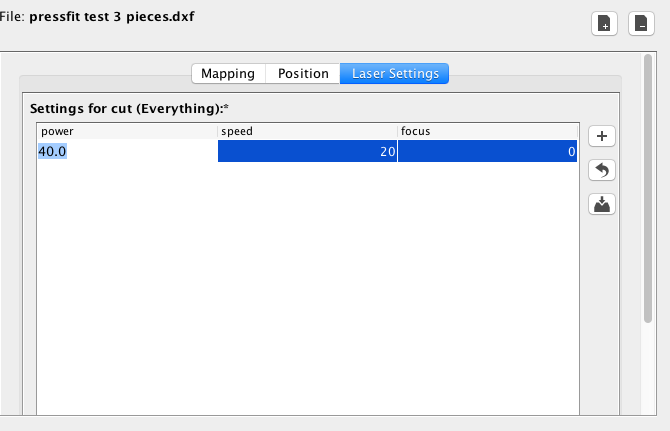Add a new laser settings row
This screenshot has width=670, height=431.
pyautogui.click(x=601, y=136)
